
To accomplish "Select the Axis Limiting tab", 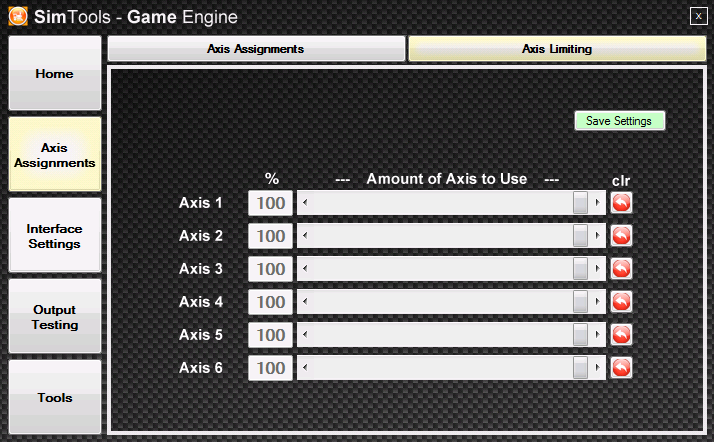I will tap(556, 48).
